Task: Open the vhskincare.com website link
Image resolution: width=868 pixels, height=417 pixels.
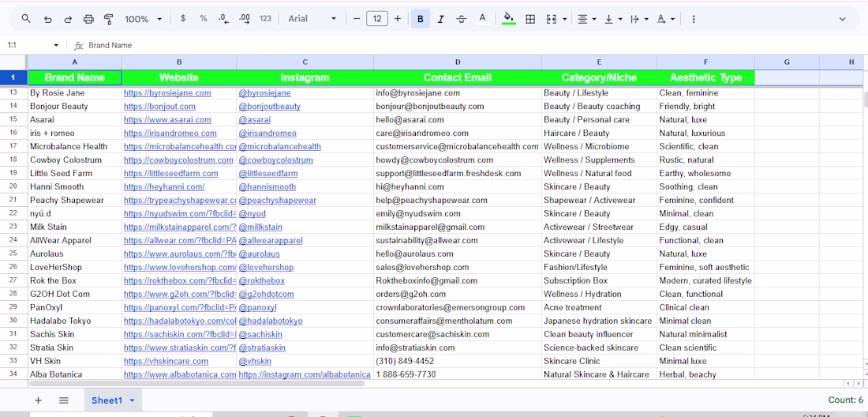Action: coord(166,361)
